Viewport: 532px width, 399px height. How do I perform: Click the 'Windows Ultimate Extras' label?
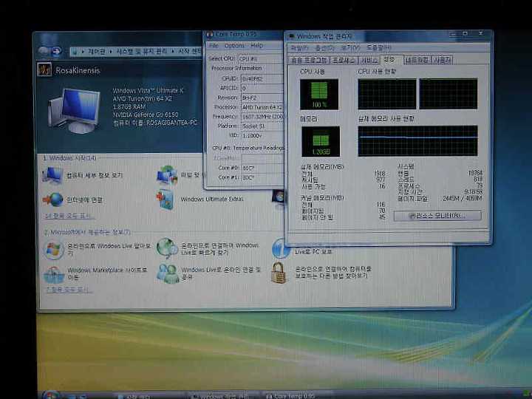pos(212,199)
